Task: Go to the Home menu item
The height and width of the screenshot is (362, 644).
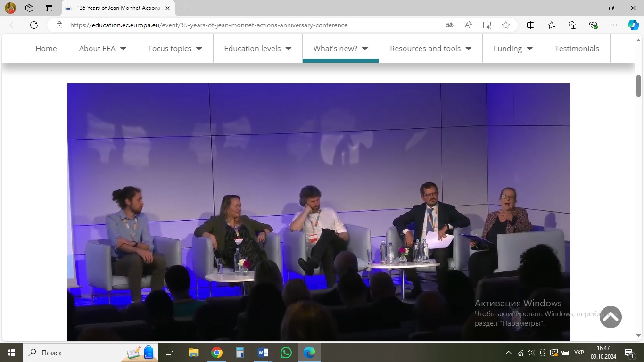Action: (46, 49)
